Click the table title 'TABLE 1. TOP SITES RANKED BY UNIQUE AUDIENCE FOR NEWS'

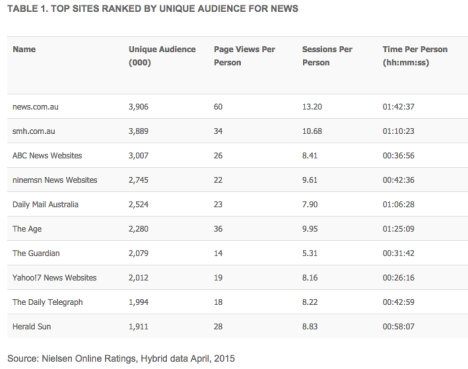153,9
